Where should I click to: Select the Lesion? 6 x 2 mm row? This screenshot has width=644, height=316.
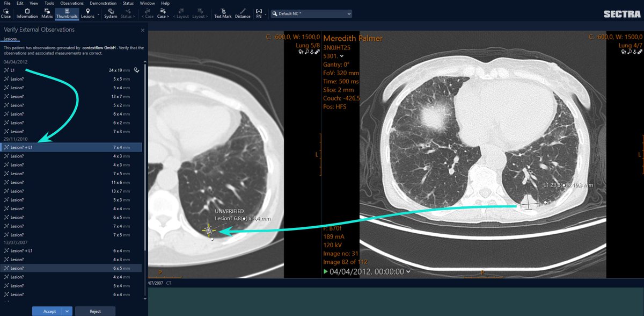coord(72,123)
